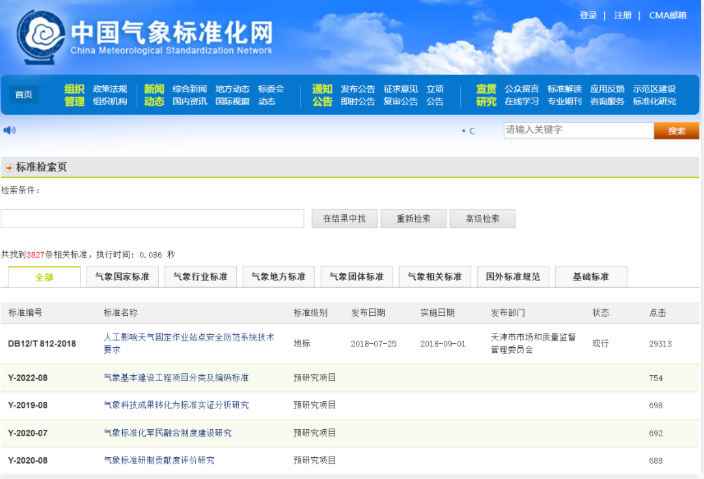The height and width of the screenshot is (479, 704).
Task: Open the 注册 register link
Action: pos(622,15)
